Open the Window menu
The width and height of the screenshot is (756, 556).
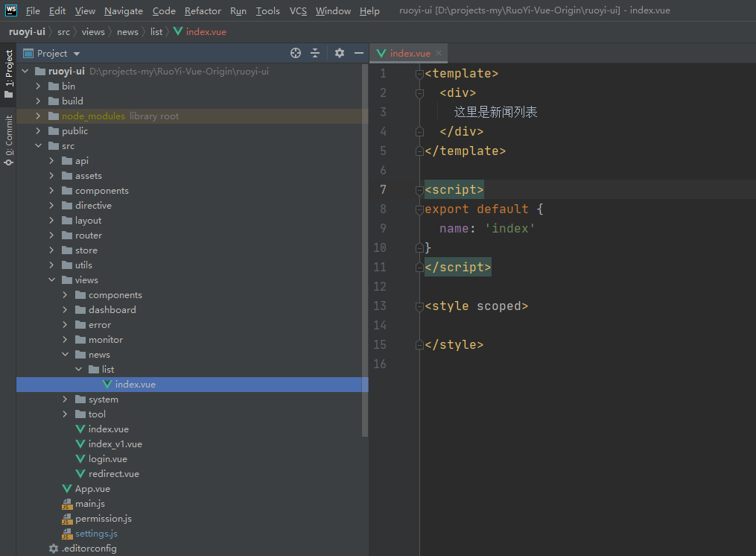333,10
